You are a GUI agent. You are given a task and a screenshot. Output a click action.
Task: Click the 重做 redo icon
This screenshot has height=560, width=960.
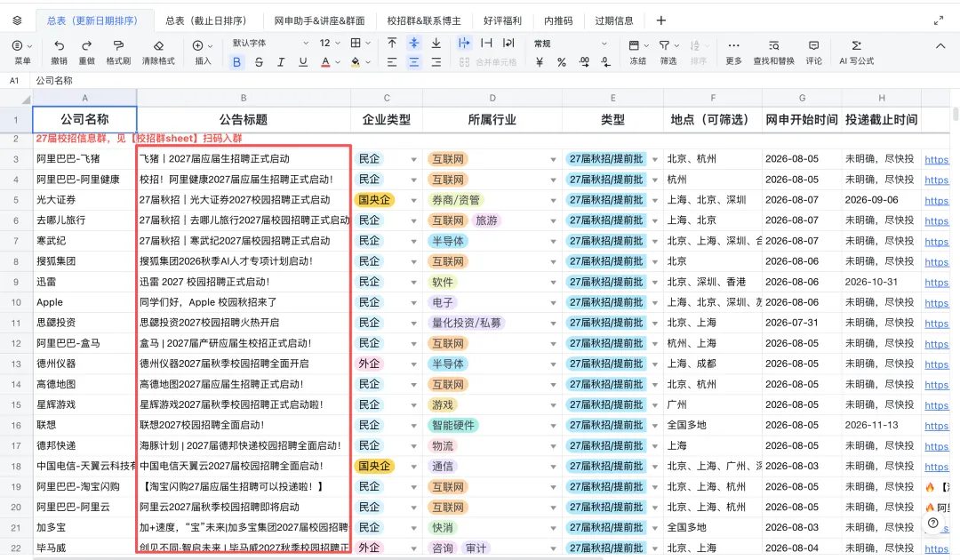87,45
